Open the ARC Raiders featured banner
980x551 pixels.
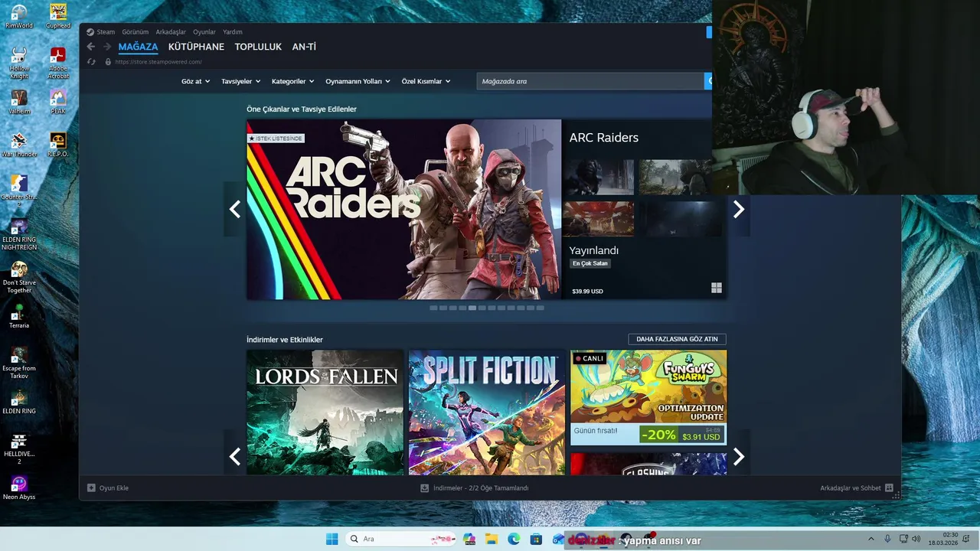403,209
